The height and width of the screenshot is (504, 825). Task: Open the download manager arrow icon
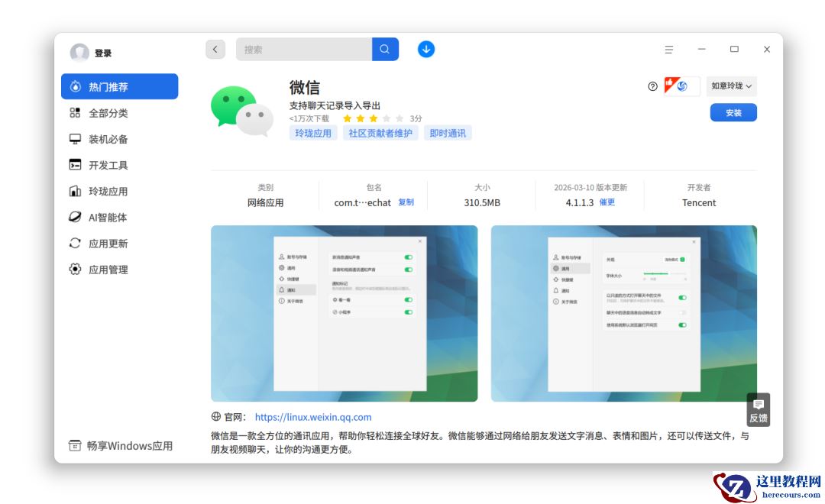point(425,49)
